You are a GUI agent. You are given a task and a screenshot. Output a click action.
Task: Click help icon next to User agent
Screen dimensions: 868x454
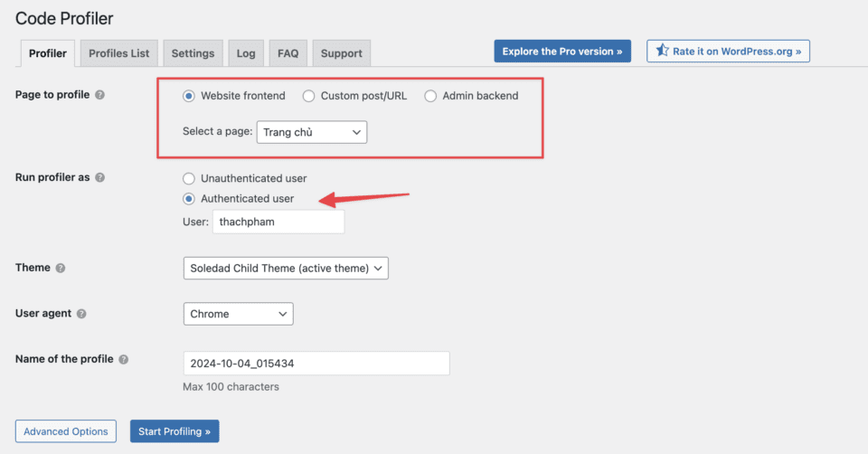click(x=81, y=314)
